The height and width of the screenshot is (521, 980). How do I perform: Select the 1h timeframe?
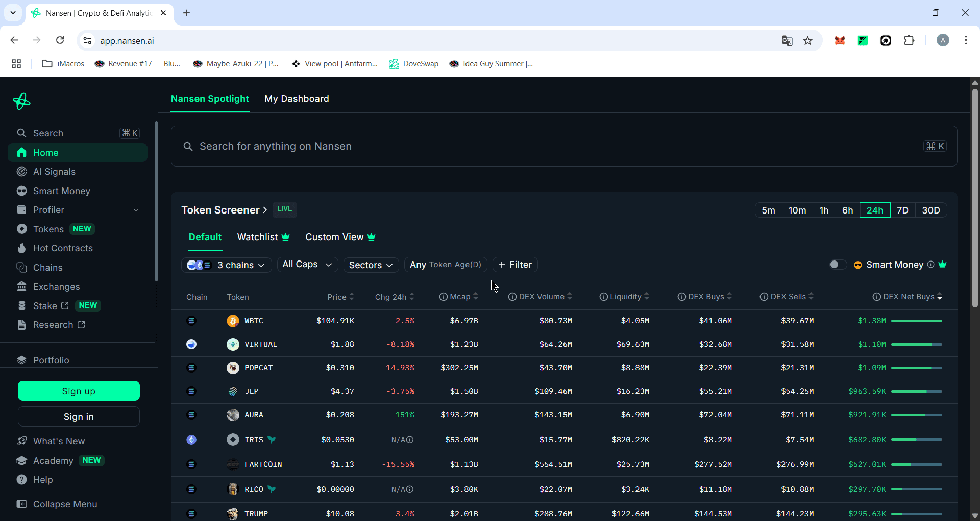(824, 210)
